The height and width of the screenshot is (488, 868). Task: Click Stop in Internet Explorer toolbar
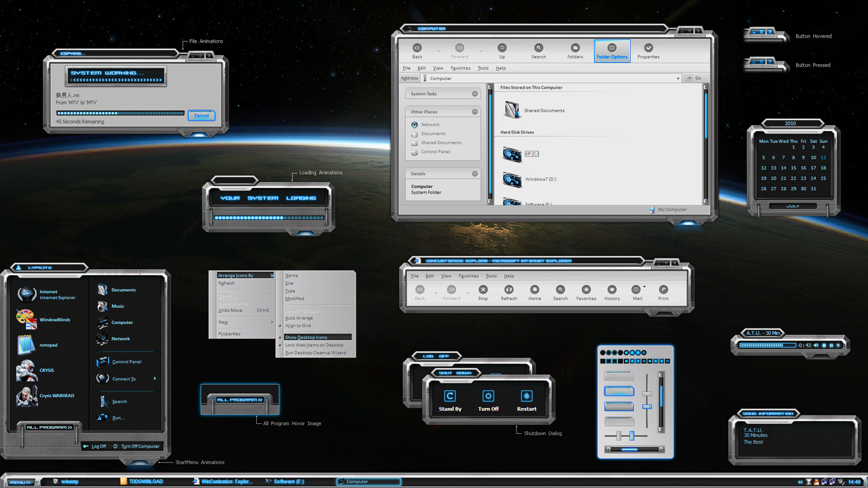(x=483, y=292)
